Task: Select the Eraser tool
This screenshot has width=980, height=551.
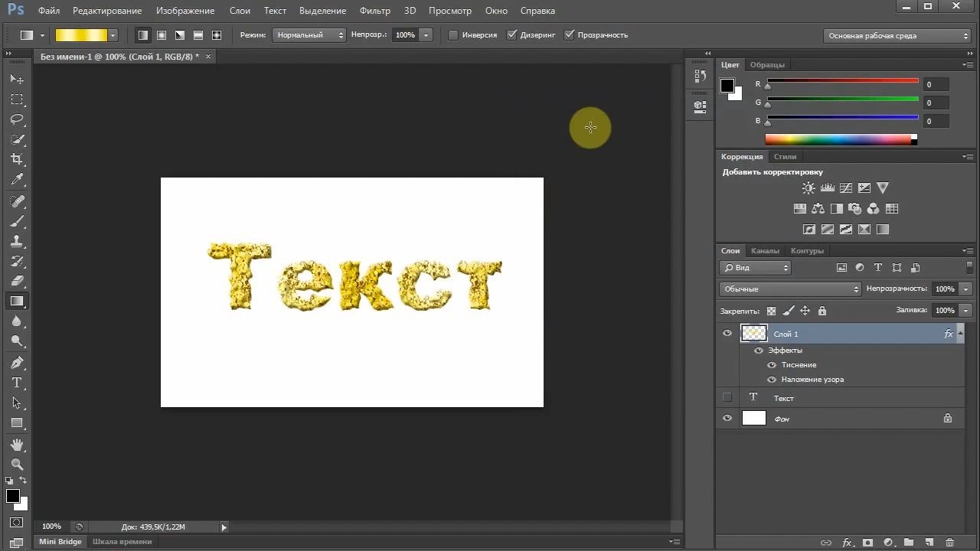Action: coord(17,281)
